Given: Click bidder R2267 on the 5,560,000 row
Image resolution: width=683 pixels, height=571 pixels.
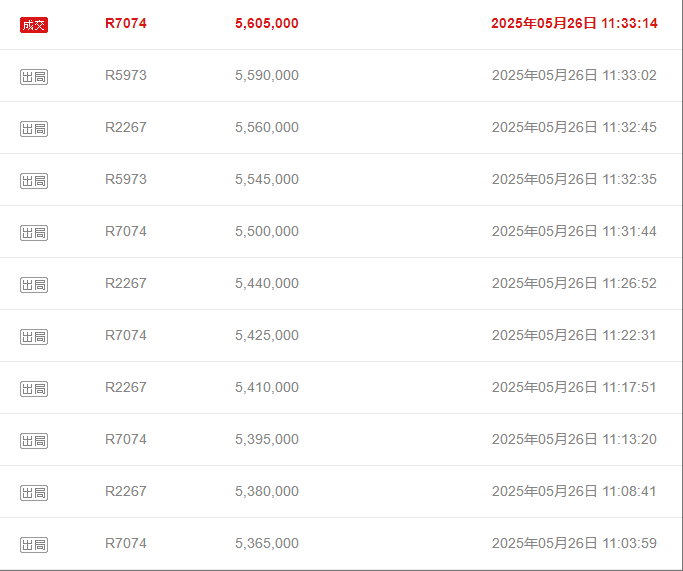Looking at the screenshot, I should point(126,127).
